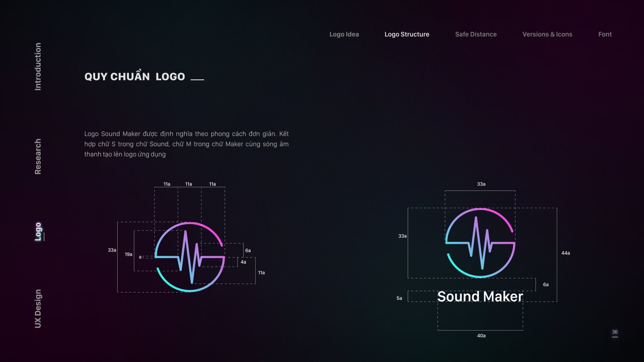644x362 pixels.
Task: Click the Sound Maker wordmark
Action: (480, 297)
